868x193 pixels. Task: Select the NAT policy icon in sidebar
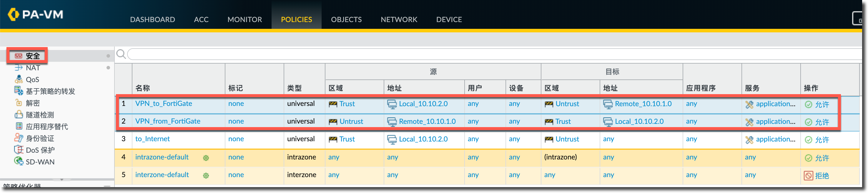19,68
